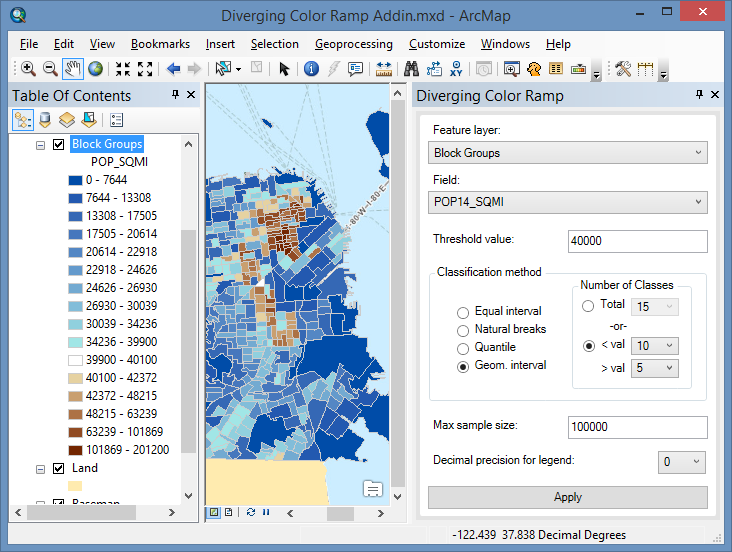Switch TOC to List By Selection

[x=89, y=120]
